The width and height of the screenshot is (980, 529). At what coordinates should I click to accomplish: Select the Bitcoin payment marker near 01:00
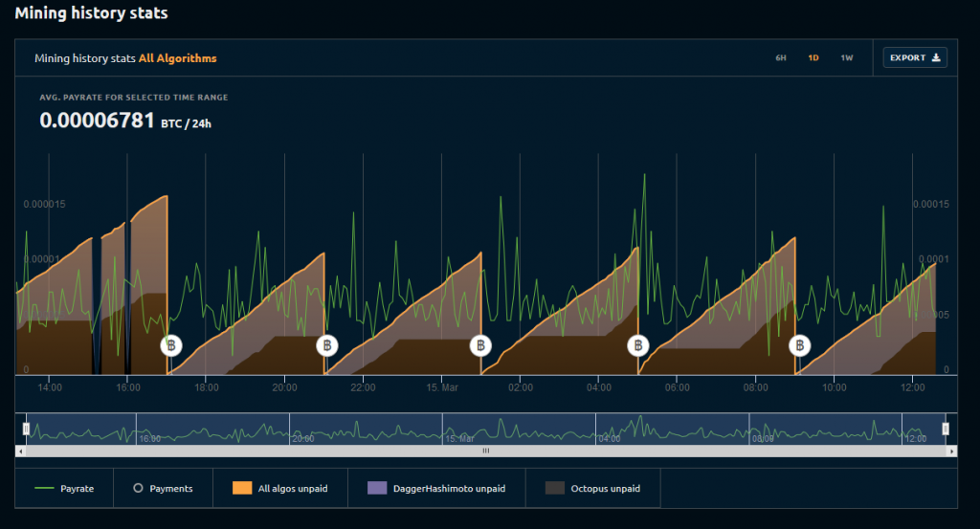pos(481,345)
